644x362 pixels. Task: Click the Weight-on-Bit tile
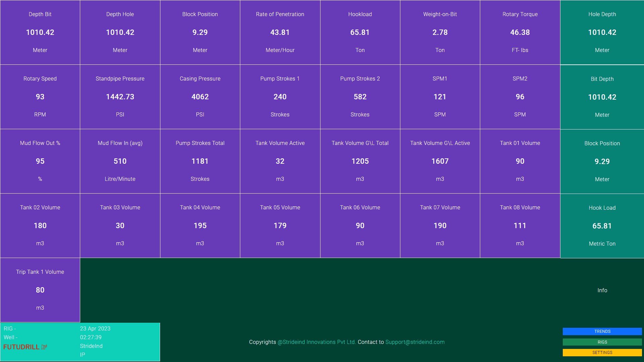(x=440, y=32)
